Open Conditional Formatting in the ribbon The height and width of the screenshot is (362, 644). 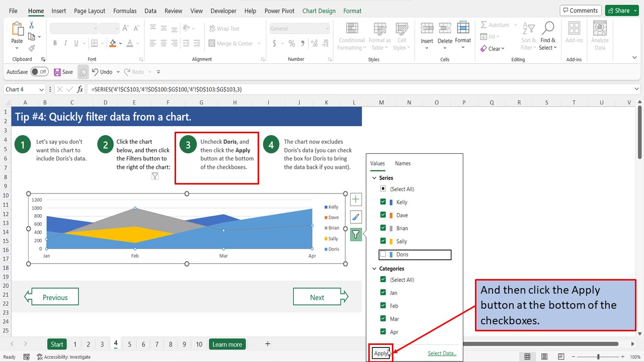[x=351, y=35]
